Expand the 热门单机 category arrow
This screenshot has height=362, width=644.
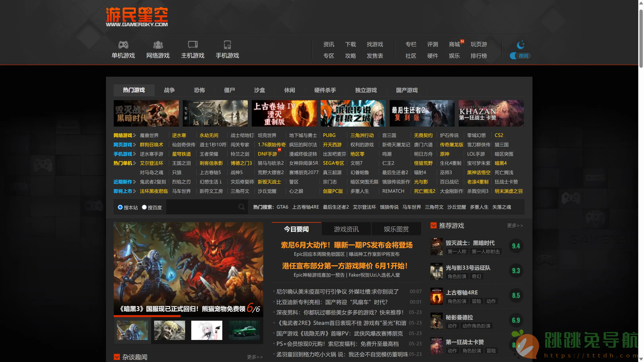point(134,163)
